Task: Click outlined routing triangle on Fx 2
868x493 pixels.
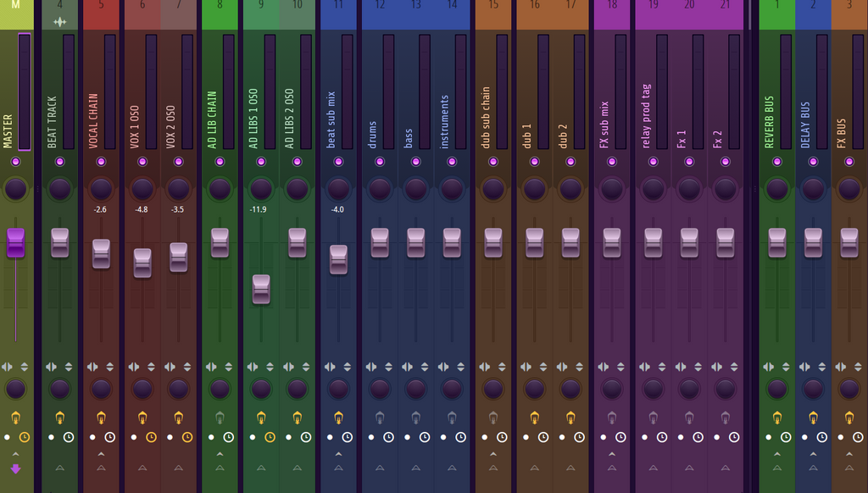Action: coord(726,468)
